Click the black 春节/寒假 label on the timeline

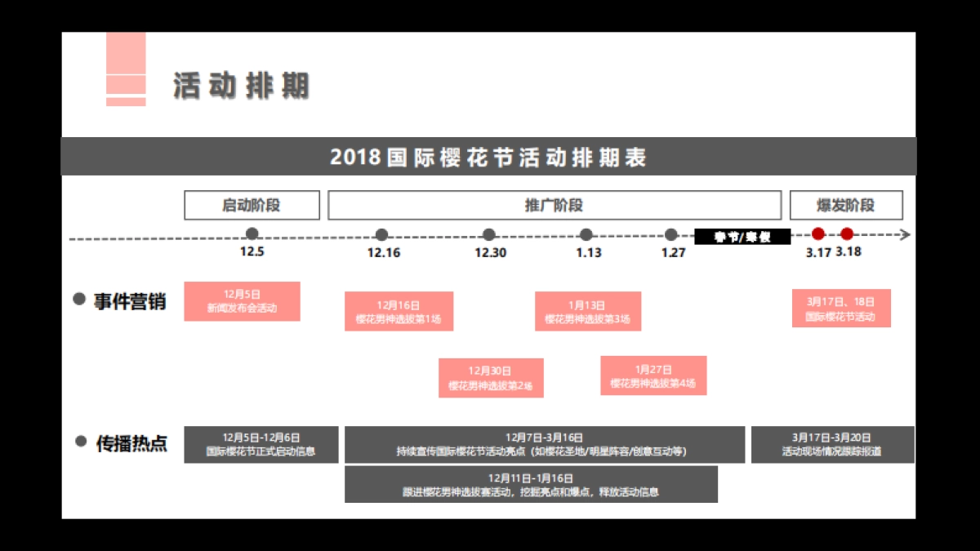742,237
